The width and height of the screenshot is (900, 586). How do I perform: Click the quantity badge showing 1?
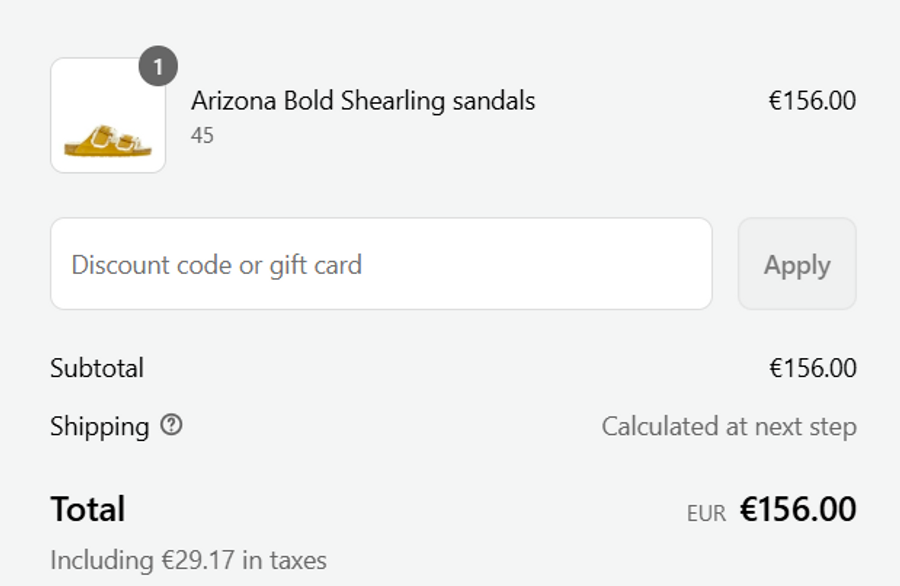point(158,68)
